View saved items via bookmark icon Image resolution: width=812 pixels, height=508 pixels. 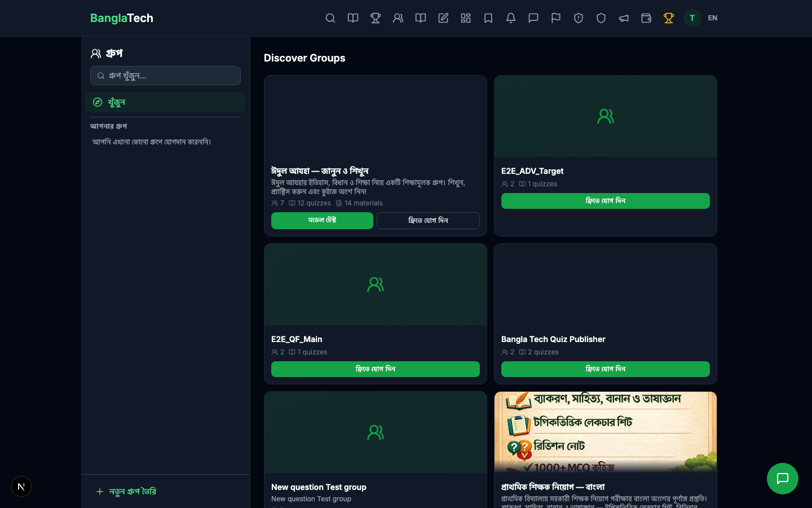tap(488, 18)
